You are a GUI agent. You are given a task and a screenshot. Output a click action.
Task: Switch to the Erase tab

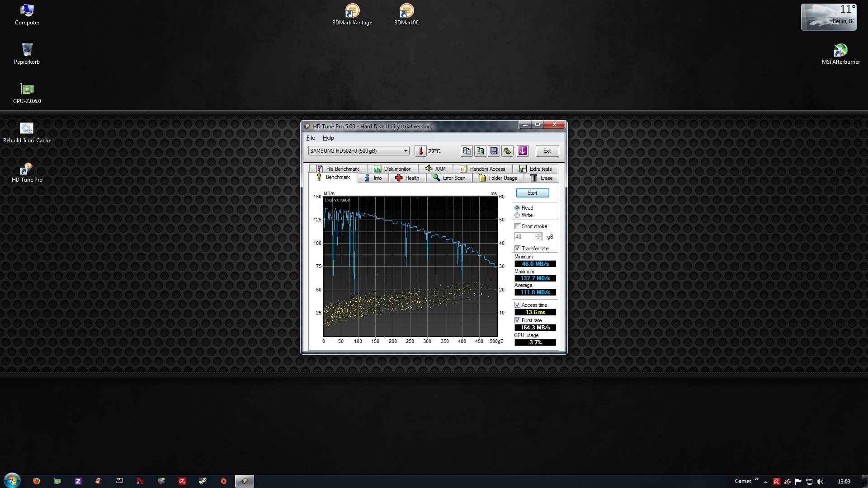542,178
